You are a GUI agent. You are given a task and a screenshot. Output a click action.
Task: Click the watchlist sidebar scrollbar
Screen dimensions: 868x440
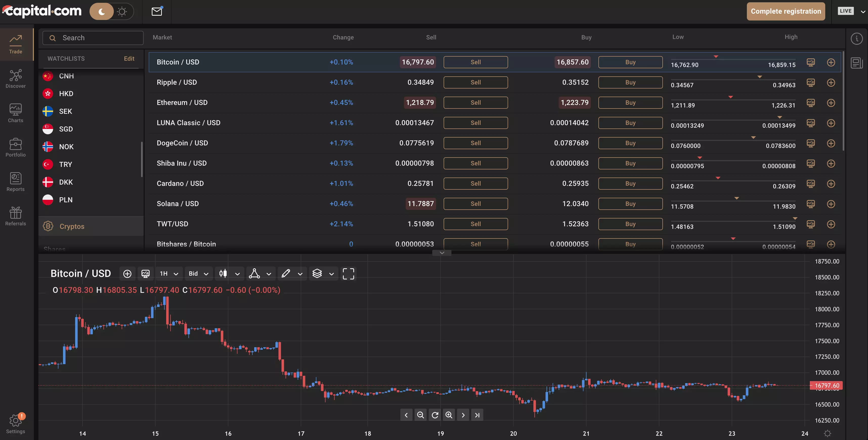tap(142, 159)
